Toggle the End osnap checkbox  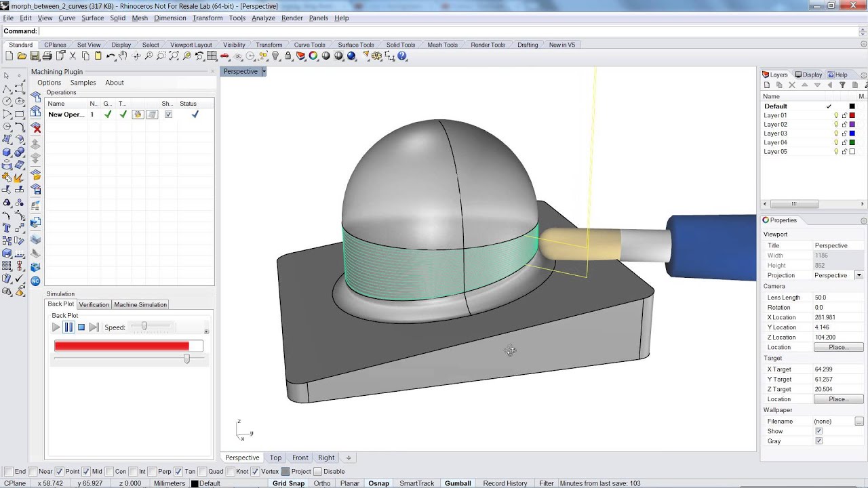click(x=7, y=472)
